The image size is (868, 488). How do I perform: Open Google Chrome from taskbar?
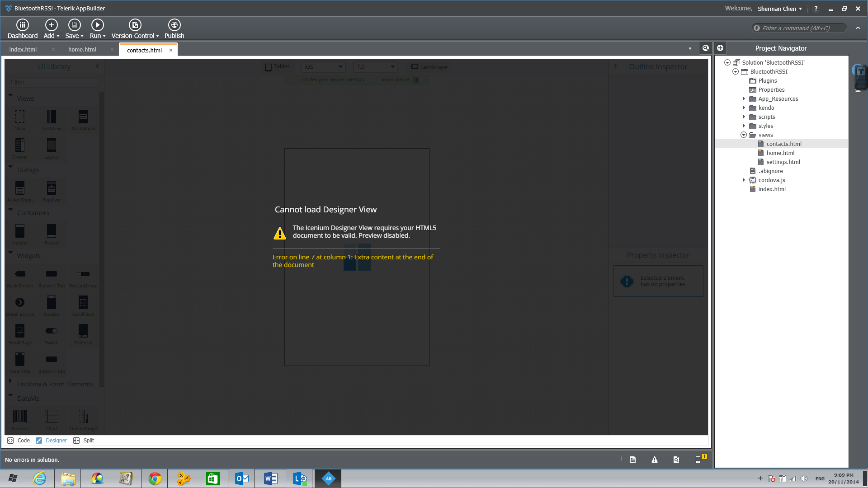[155, 479]
